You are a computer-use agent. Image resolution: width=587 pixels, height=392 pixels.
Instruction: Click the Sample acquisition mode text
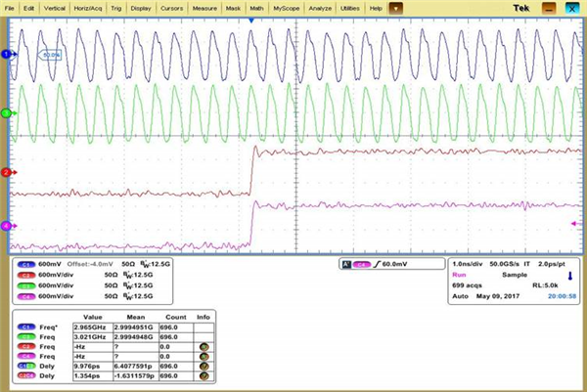pos(515,275)
